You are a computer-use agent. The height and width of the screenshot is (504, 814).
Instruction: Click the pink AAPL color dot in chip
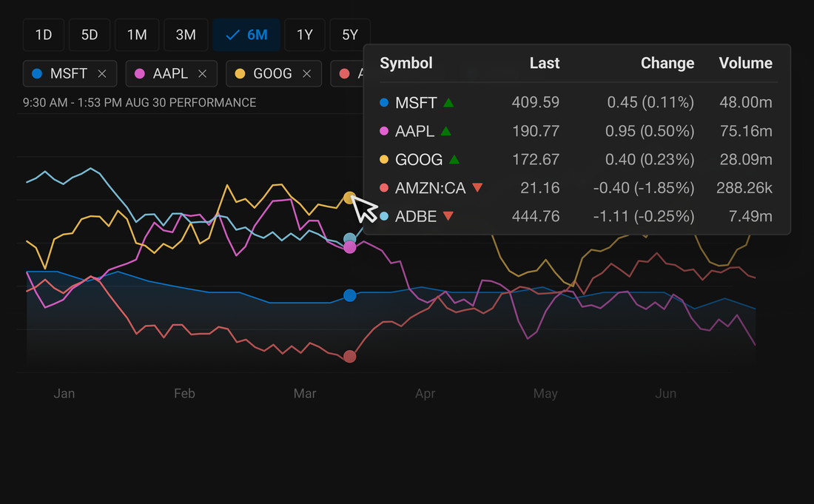[x=140, y=74]
